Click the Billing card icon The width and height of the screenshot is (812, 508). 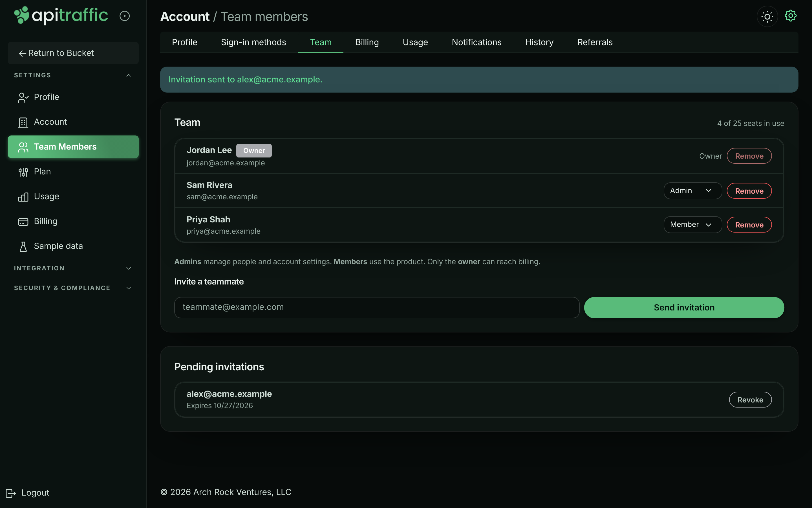coord(23,222)
